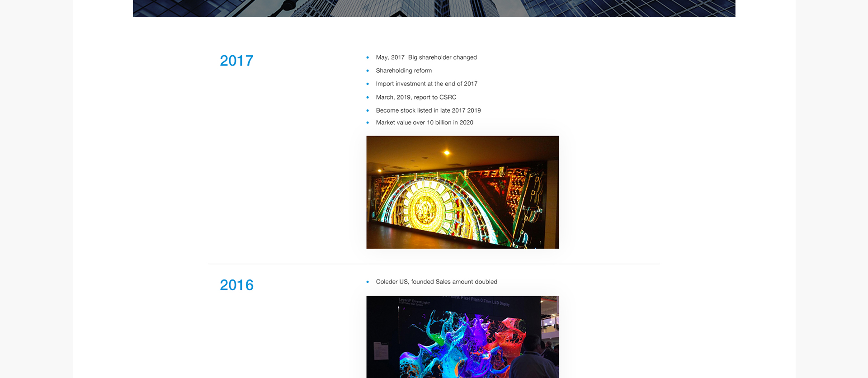Click 'Coleder US, founded Sales amount doubled'
868x378 pixels.
[x=436, y=282]
